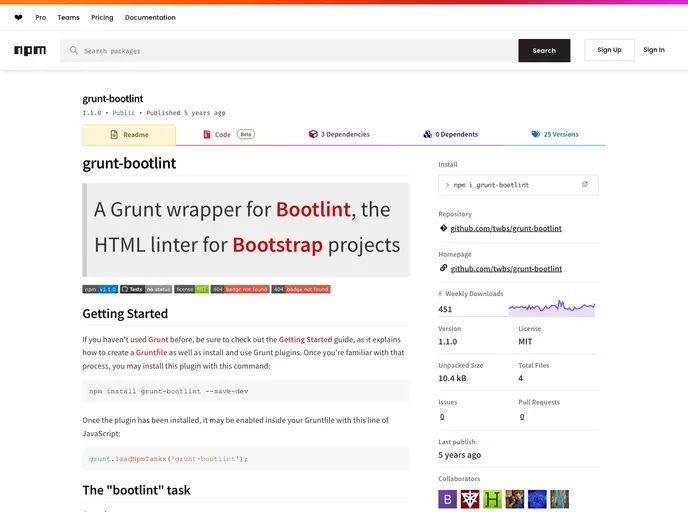Click the Sign Up button
Image resolution: width=688 pixels, height=512 pixels.
click(x=609, y=50)
